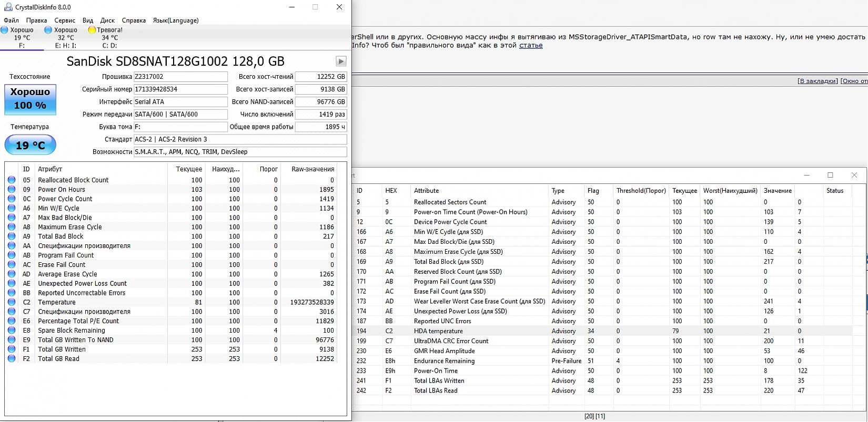Open the Справка menu
868x422 pixels.
[x=134, y=20]
